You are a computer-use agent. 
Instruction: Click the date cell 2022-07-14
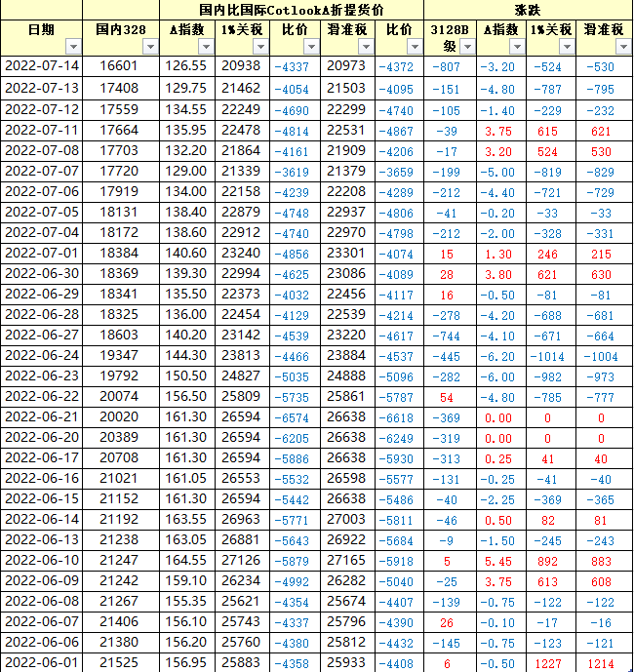click(42, 66)
